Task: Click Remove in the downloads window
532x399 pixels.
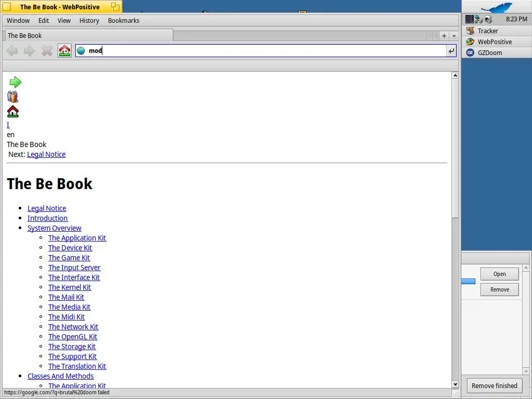Action: (x=499, y=289)
